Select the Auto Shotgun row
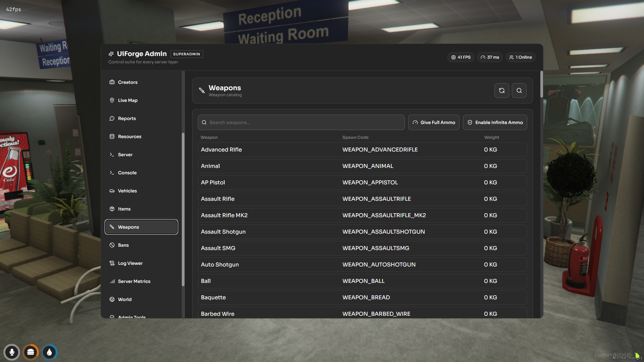The image size is (644, 362). [x=362, y=264]
